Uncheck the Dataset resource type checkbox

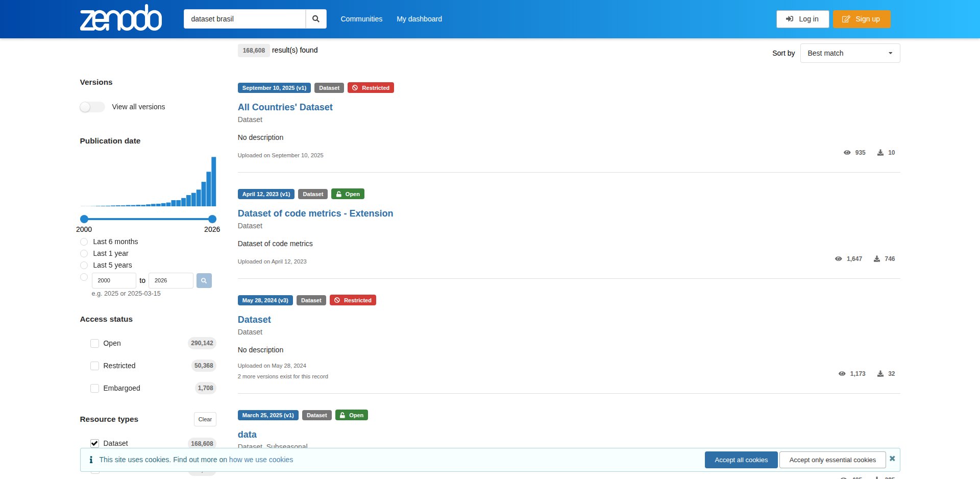point(94,443)
